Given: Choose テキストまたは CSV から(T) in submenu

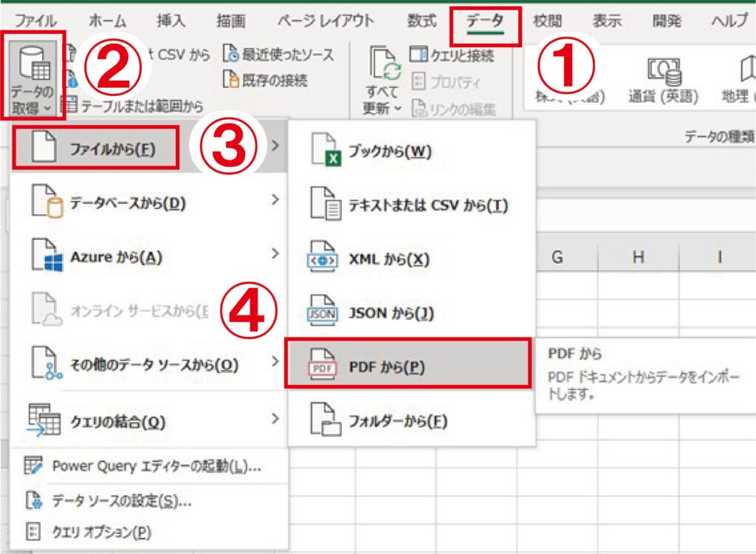Looking at the screenshot, I should [411, 205].
